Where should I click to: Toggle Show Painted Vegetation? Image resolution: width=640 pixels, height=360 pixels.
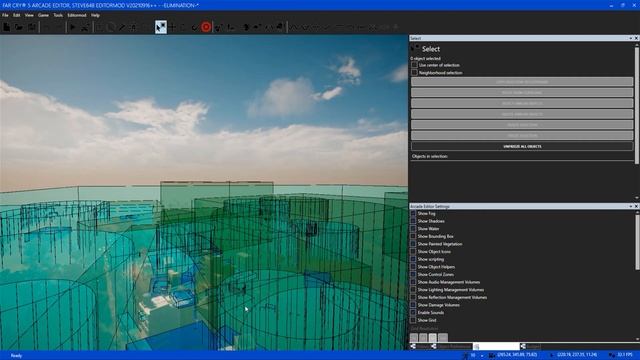[x=413, y=244]
